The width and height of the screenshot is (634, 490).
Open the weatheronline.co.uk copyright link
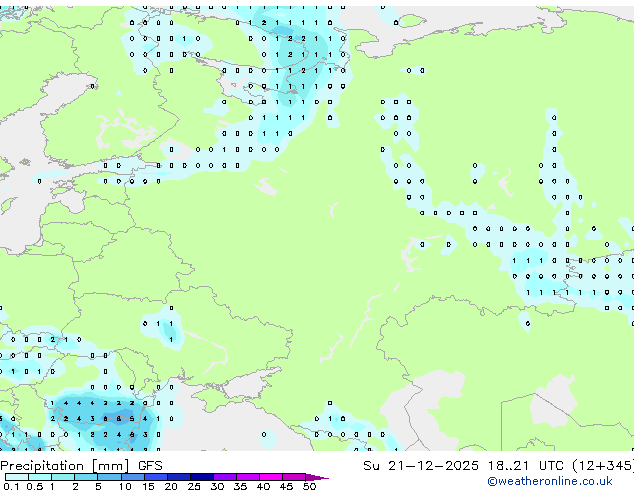click(x=550, y=481)
